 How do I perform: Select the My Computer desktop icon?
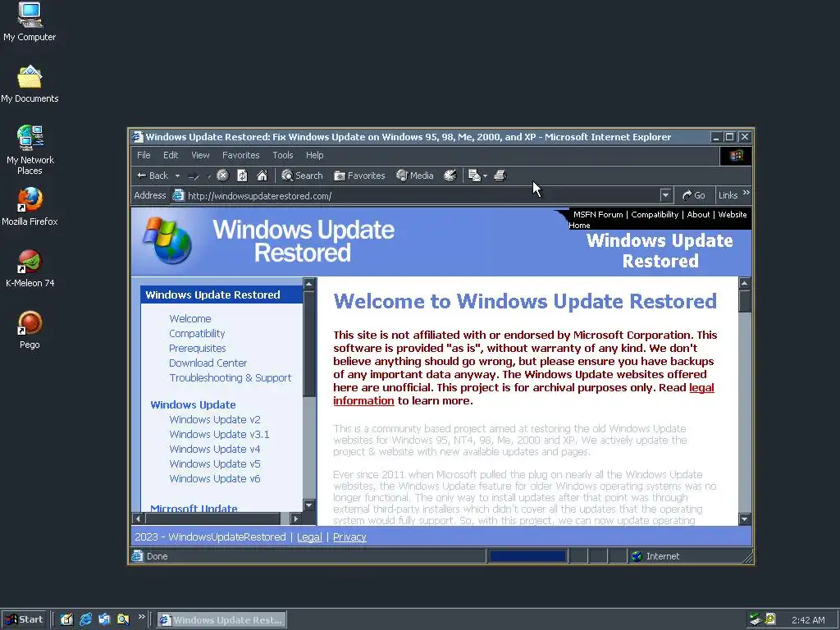pyautogui.click(x=30, y=22)
